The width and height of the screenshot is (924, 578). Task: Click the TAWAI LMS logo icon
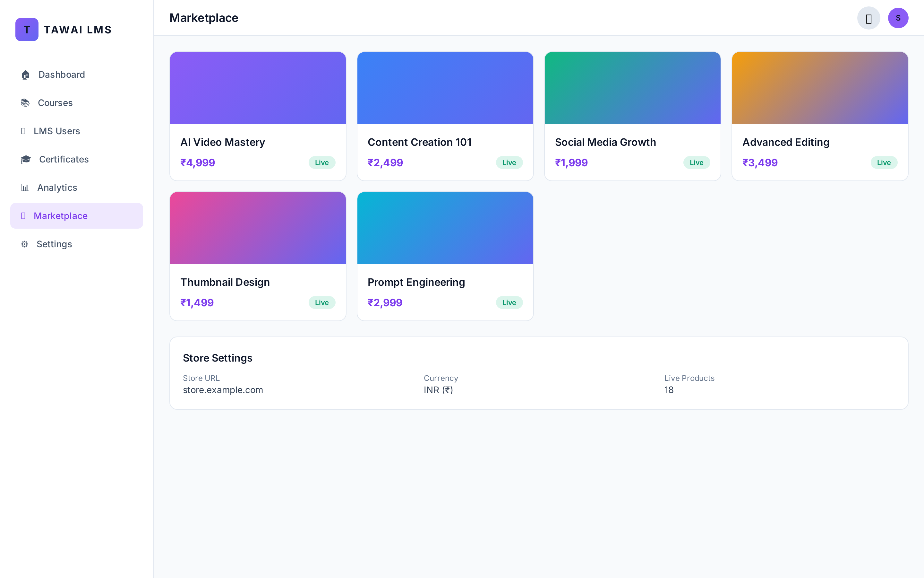click(x=27, y=30)
